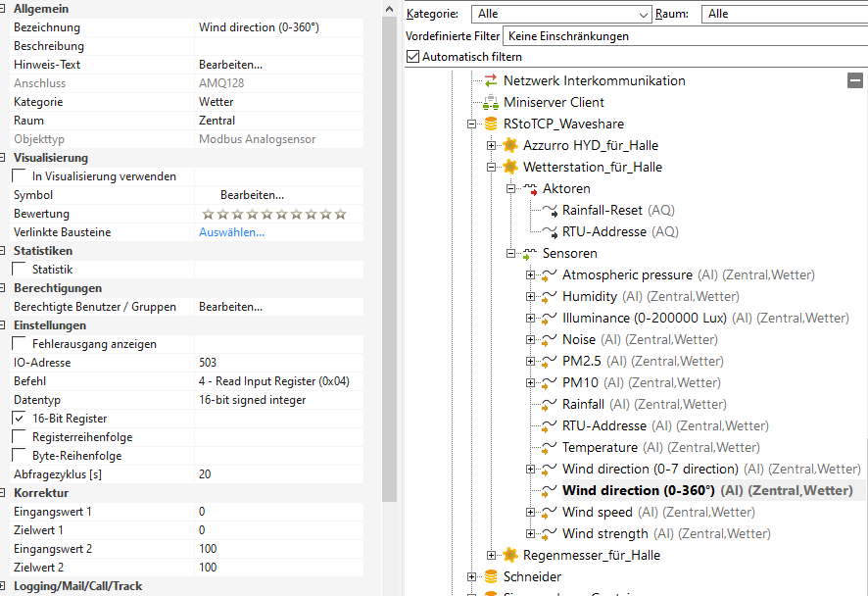
Task: Click the Illuminance sensor icon
Action: coord(550,319)
